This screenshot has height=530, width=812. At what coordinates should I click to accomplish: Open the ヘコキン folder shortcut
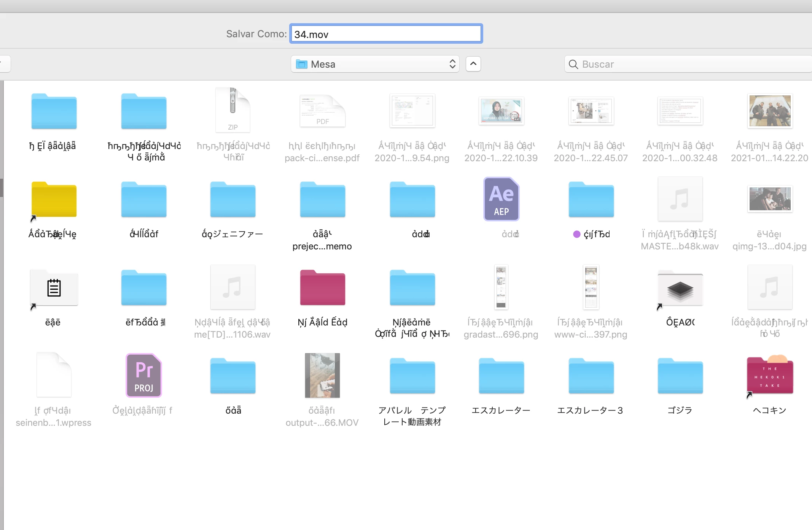point(769,376)
